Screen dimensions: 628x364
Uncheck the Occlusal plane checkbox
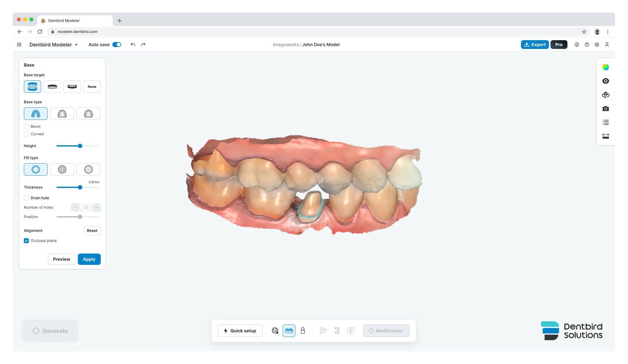[26, 241]
